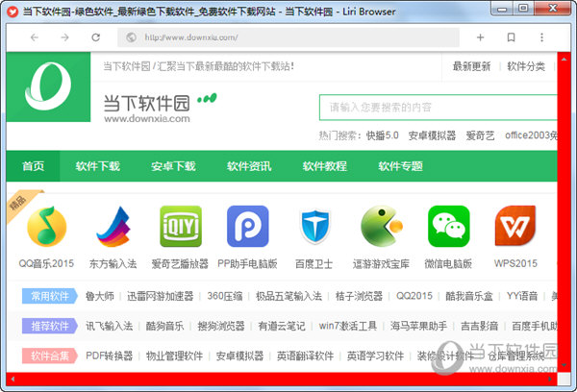Switch to the 软件下载 navigation tab

98,166
